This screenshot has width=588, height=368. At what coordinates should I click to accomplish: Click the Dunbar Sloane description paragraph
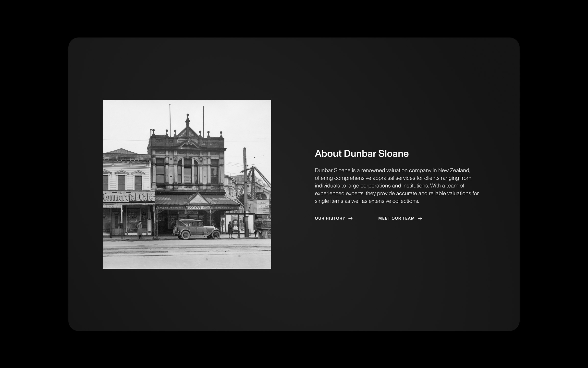pos(396,185)
